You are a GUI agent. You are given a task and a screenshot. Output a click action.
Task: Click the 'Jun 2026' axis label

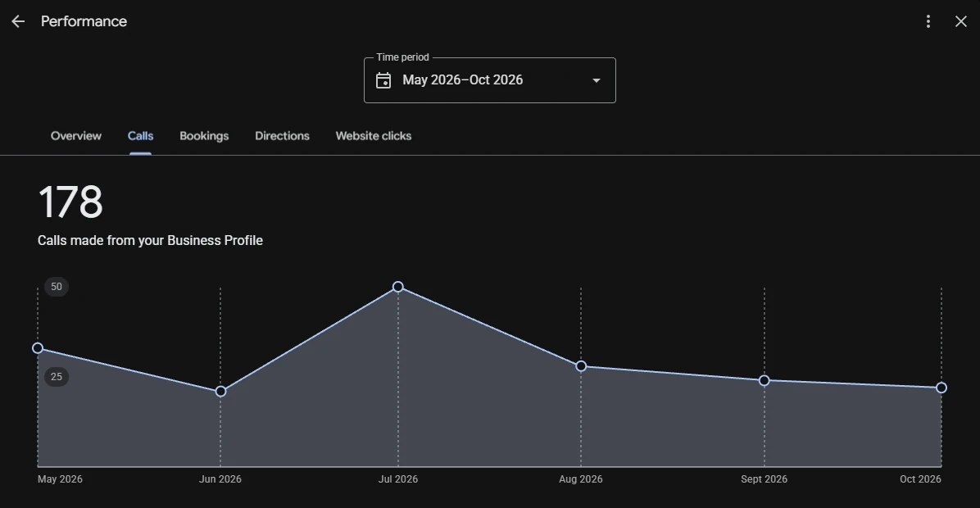click(220, 479)
